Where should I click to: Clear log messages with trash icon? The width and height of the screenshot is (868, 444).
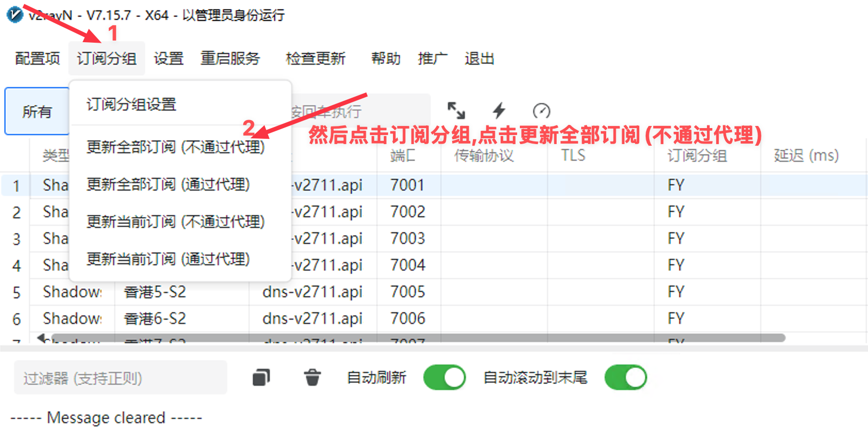(x=312, y=378)
